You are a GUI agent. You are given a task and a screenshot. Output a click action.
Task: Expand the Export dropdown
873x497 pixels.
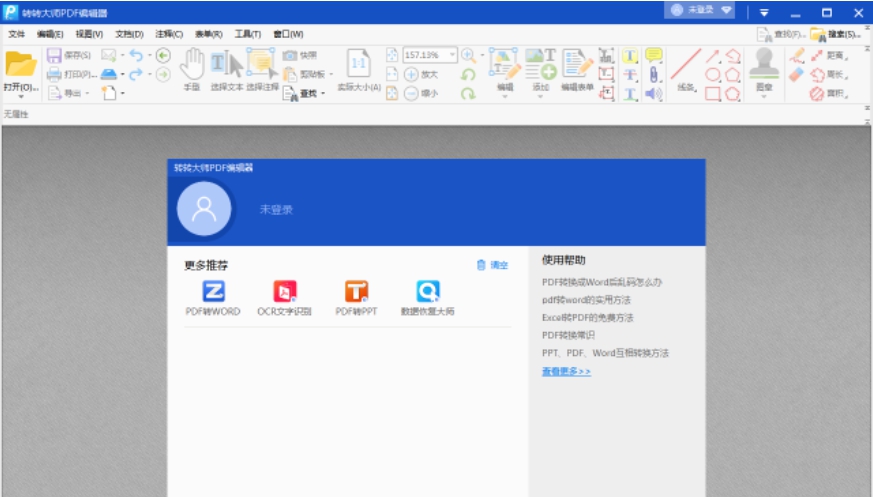(x=87, y=93)
